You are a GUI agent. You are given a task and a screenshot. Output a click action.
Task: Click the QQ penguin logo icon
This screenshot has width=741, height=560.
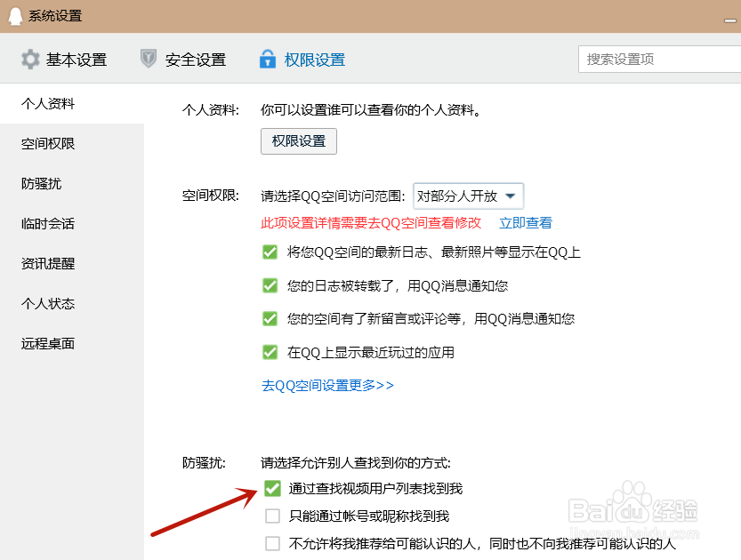[x=15, y=16]
